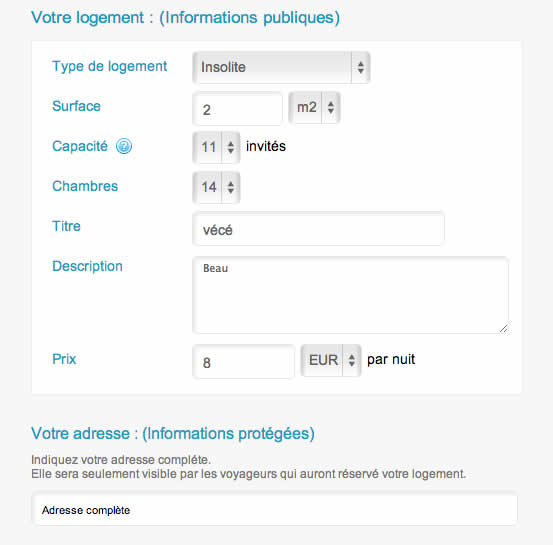553x545 pixels.
Task: Click the arrows on the EUR selector
Action: click(x=352, y=361)
